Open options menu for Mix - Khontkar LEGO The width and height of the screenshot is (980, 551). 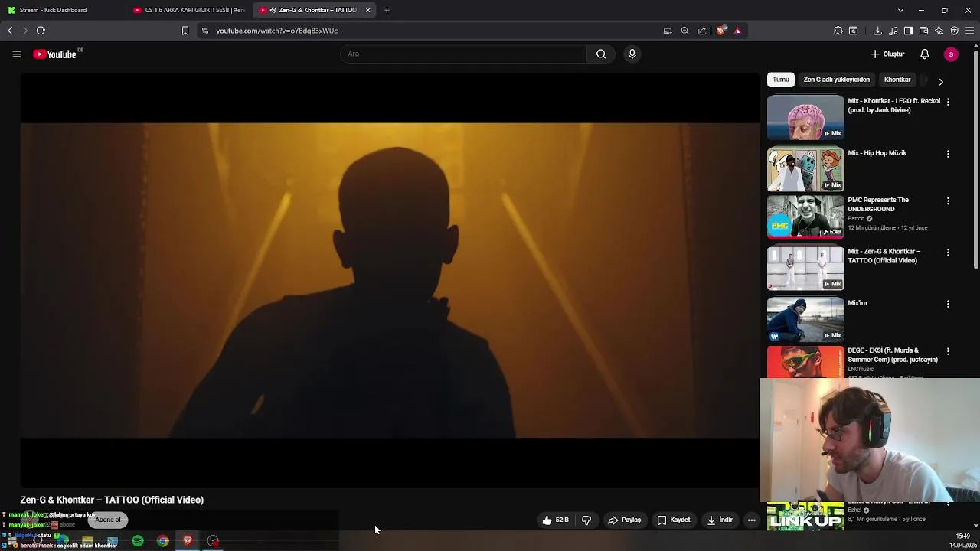tap(948, 102)
